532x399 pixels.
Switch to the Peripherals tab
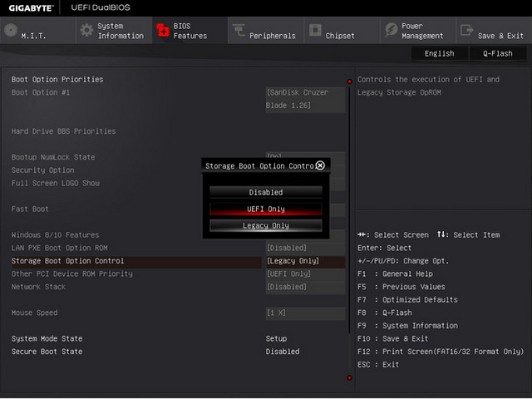coord(272,36)
